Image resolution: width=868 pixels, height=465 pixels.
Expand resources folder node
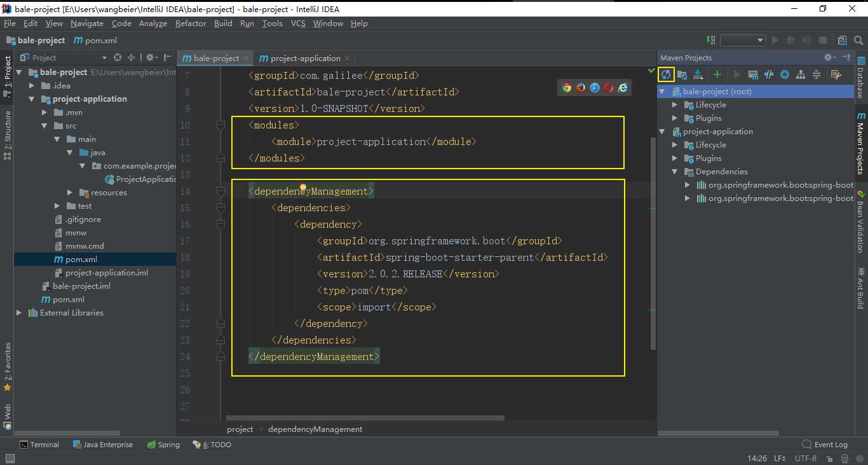[x=70, y=192]
